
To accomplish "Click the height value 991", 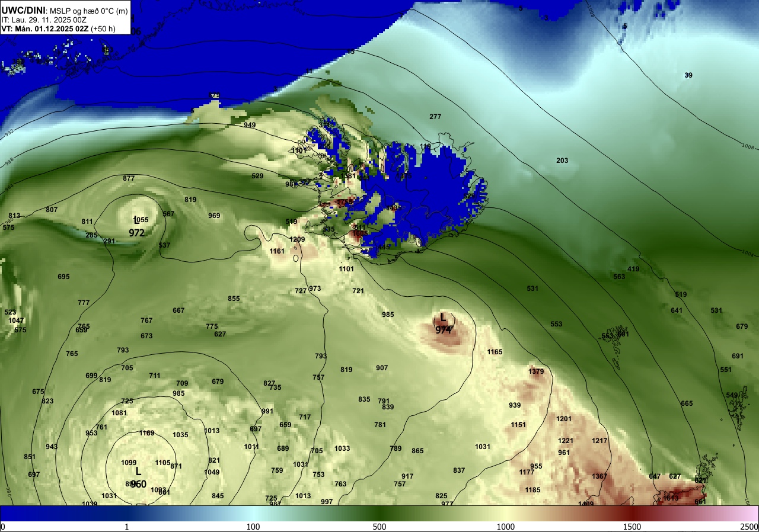I will click(267, 411).
